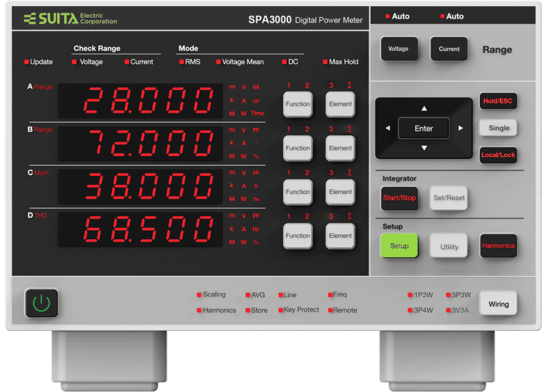Click the integrator Set/Reset button

point(449,198)
